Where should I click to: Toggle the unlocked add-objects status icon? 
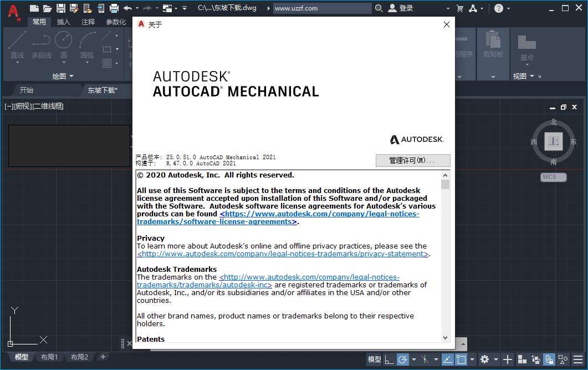click(536, 359)
